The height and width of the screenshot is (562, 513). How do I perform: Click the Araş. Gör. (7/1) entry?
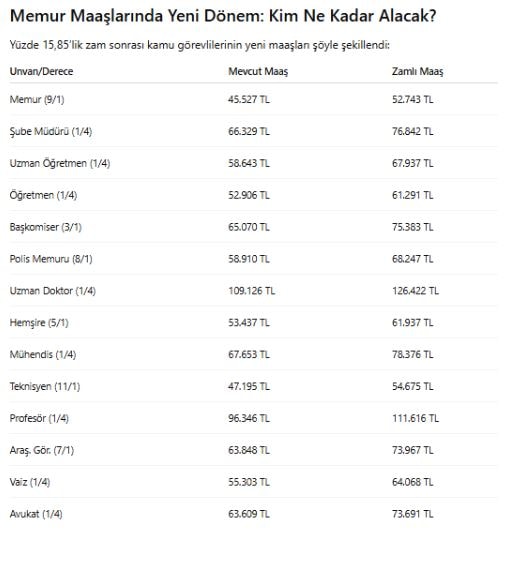pos(42,451)
